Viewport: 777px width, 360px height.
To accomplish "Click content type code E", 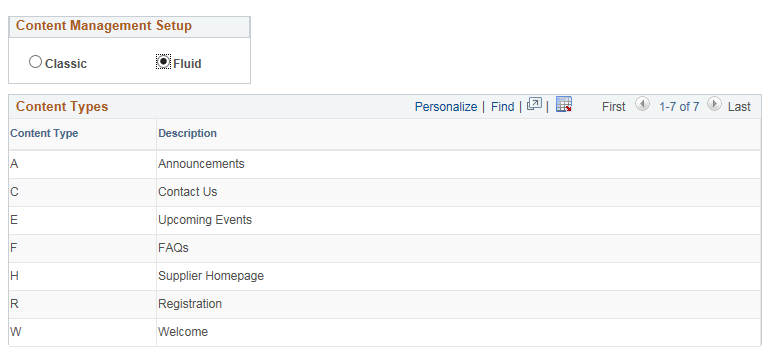I will tap(14, 220).
